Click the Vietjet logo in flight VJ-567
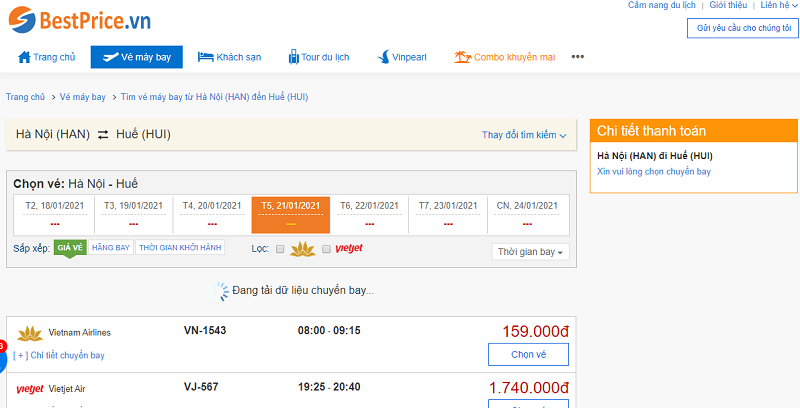800x408 pixels. pyautogui.click(x=30, y=390)
